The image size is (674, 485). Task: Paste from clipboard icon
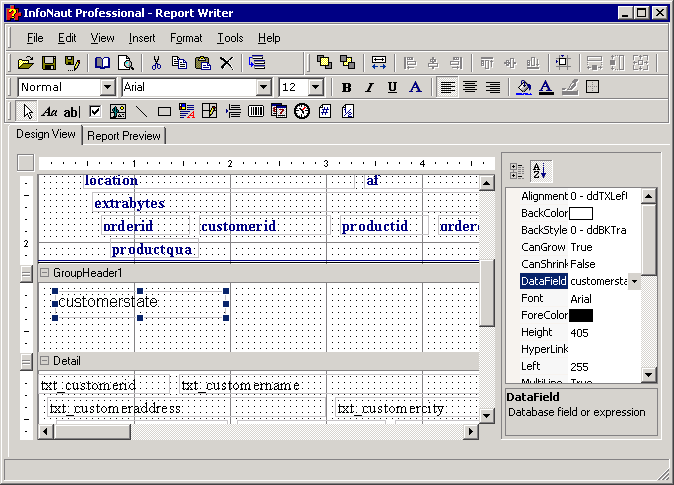[x=202, y=63]
